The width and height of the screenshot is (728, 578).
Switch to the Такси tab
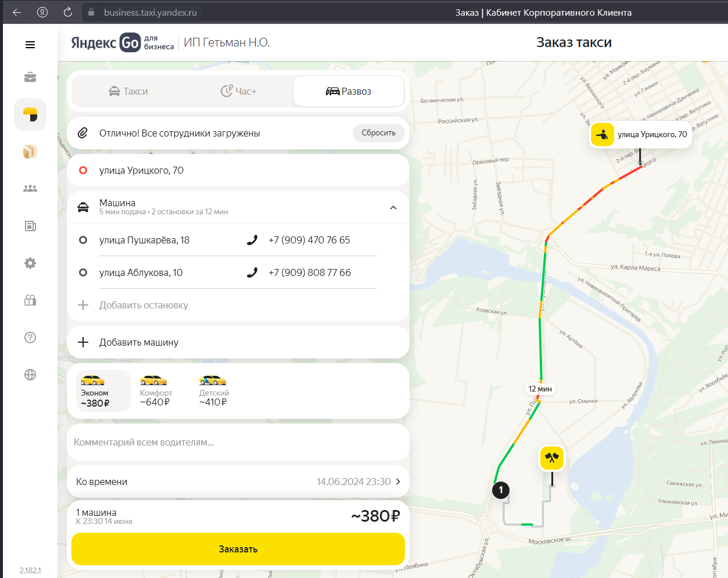[128, 91]
